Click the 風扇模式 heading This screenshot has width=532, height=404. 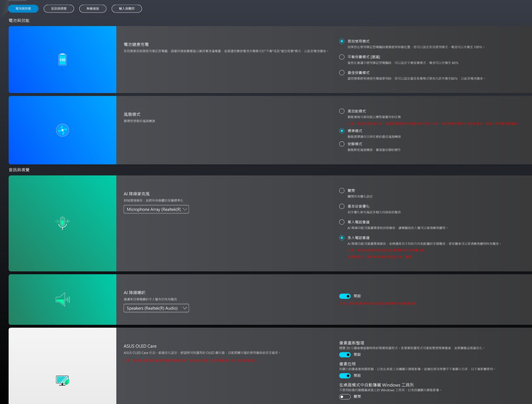point(132,114)
